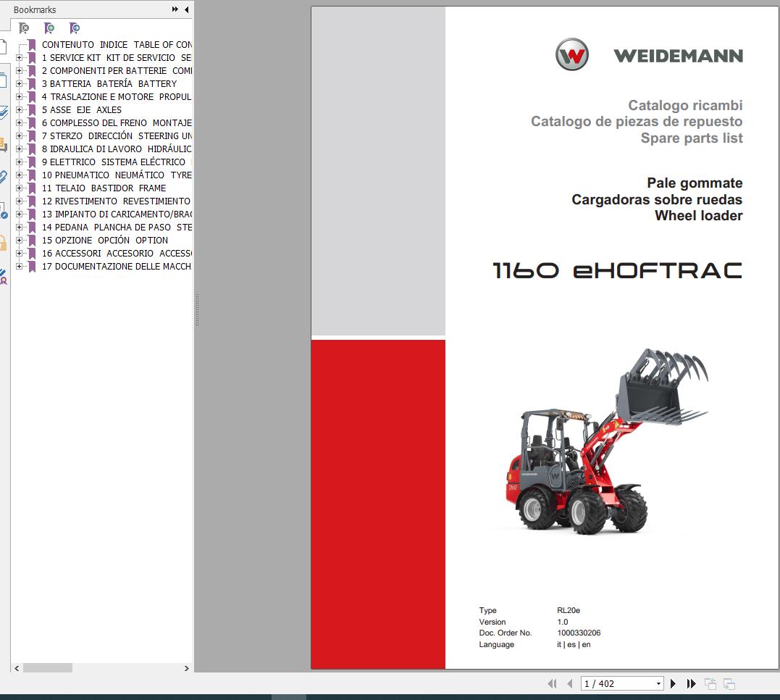Click the go to bookmark arrow icon

[x=75, y=28]
